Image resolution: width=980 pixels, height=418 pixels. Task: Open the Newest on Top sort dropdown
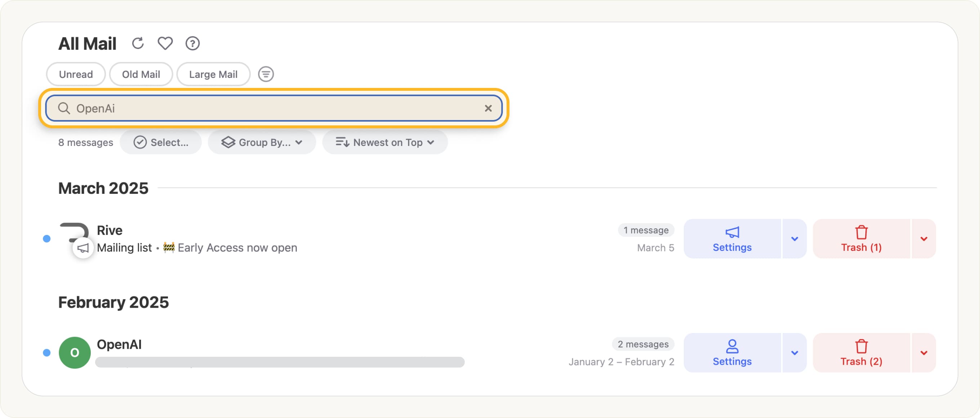point(385,142)
